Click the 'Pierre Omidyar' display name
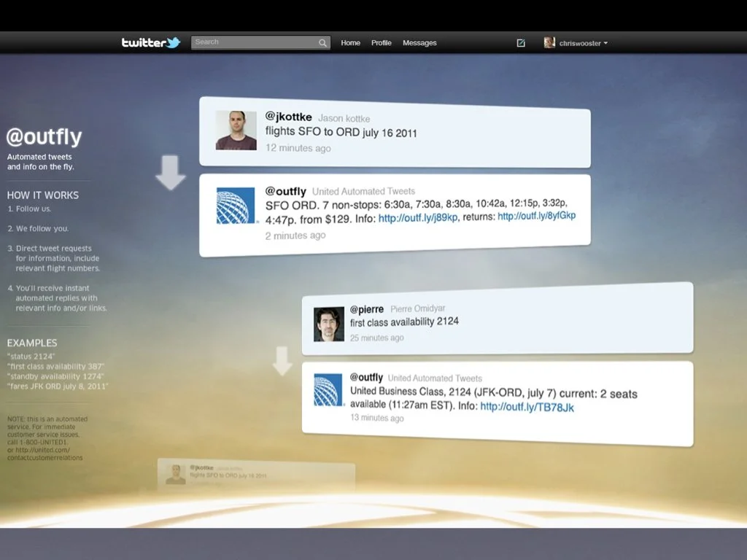 (x=418, y=308)
